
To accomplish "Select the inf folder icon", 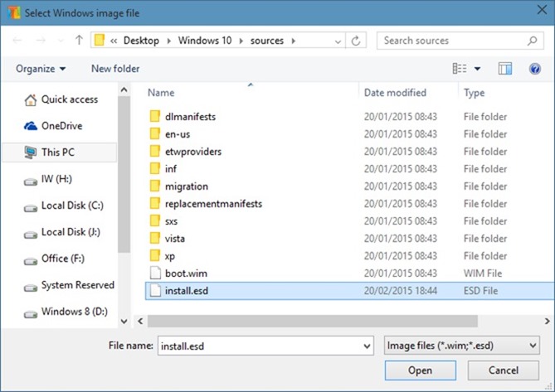I will (154, 168).
